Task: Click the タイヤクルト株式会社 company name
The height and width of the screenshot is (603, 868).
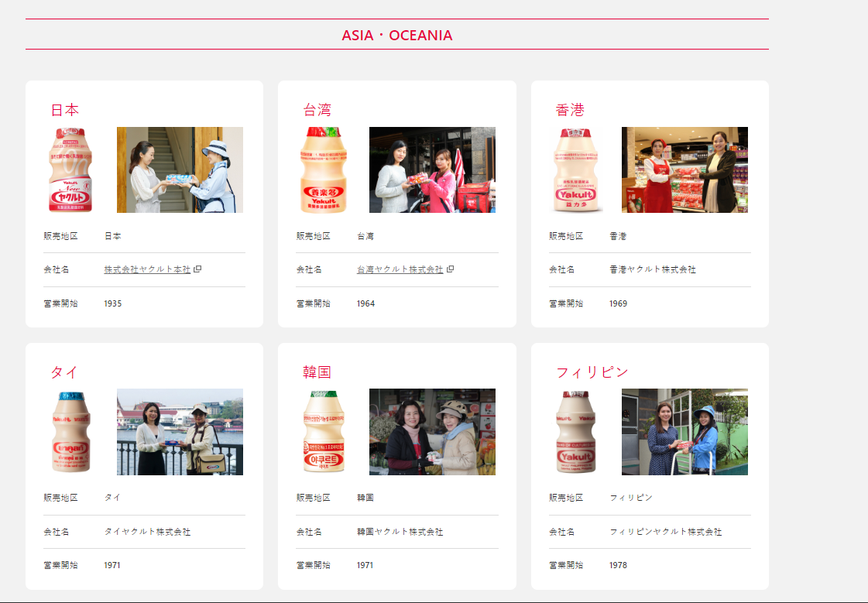Action: pyautogui.click(x=147, y=532)
